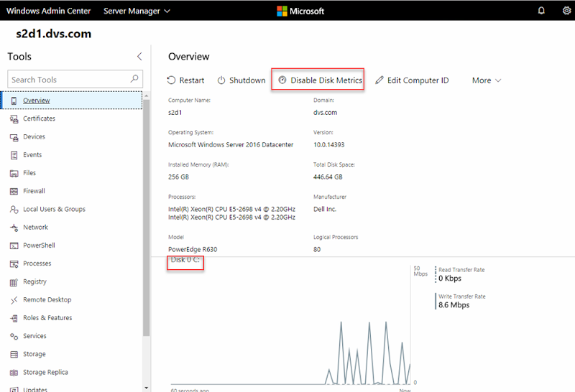Screen dimensions: 575x392
Task: Select the 10.0.14393 version value
Action: [x=329, y=145]
